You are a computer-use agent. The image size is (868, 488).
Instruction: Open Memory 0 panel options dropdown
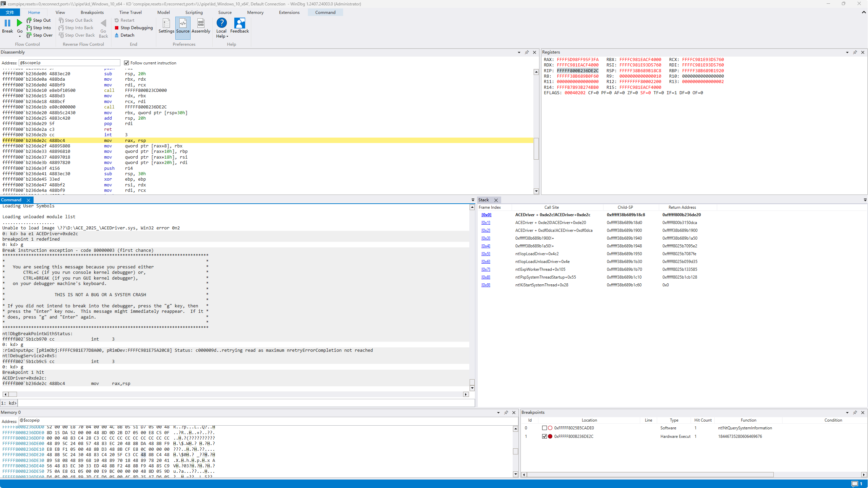pyautogui.click(x=498, y=413)
